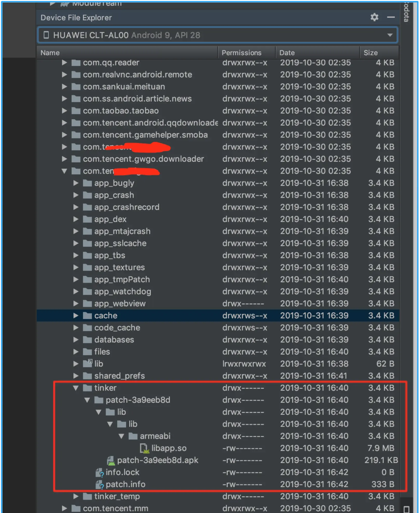420x513 pixels.
Task: Click the symlinked lib folder icon
Action: (x=87, y=364)
